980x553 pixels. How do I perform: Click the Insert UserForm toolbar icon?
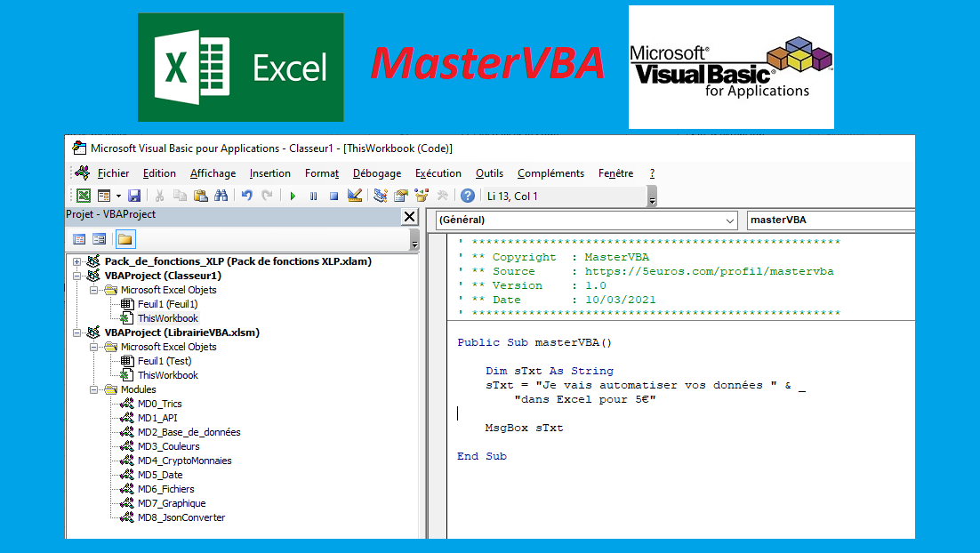coord(104,196)
